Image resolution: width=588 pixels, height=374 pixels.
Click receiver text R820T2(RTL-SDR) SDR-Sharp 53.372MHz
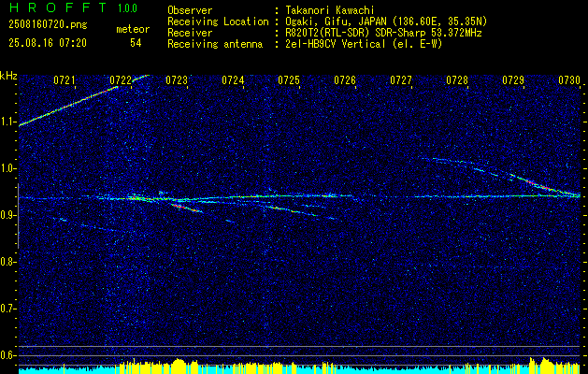pos(383,33)
